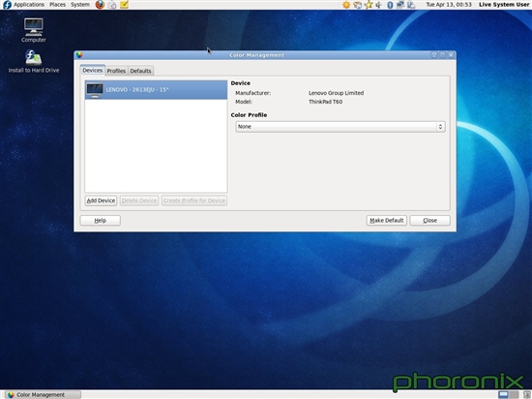Click the Help button
This screenshot has height=399, width=532.
[100, 221]
